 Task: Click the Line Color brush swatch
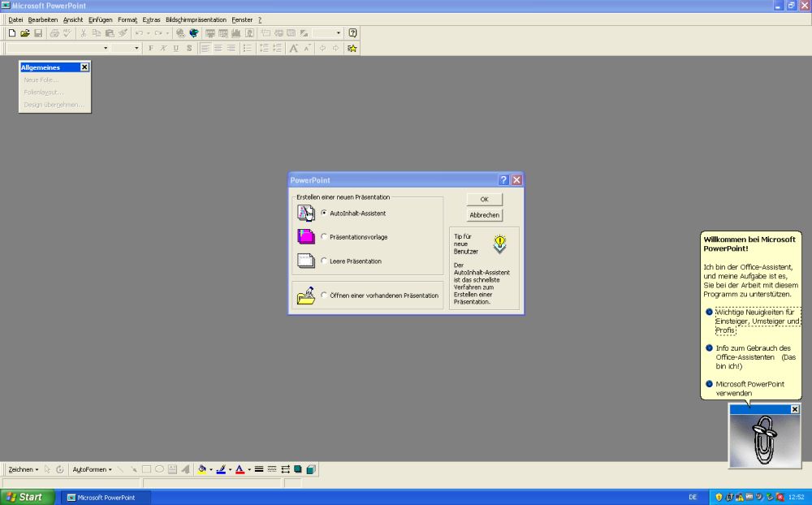(221, 469)
